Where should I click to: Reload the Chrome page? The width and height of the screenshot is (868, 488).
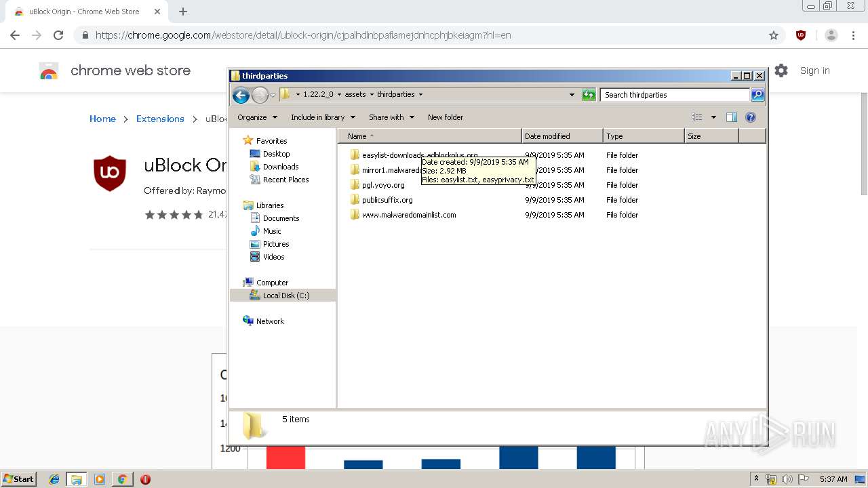(58, 35)
